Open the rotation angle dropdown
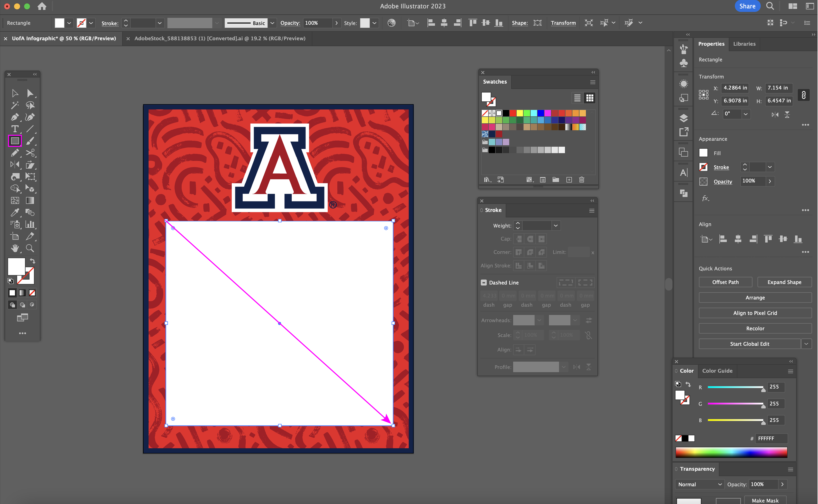This screenshot has height=504, width=818. (746, 114)
